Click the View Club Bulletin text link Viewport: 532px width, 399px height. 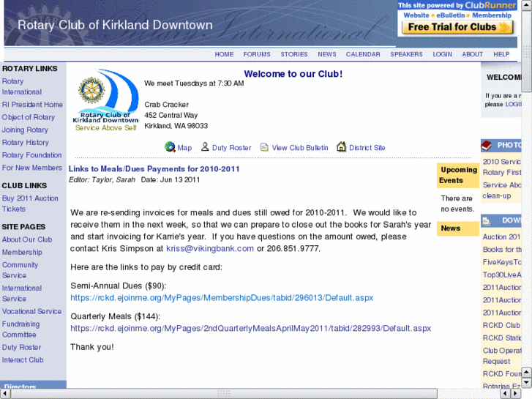pos(300,148)
